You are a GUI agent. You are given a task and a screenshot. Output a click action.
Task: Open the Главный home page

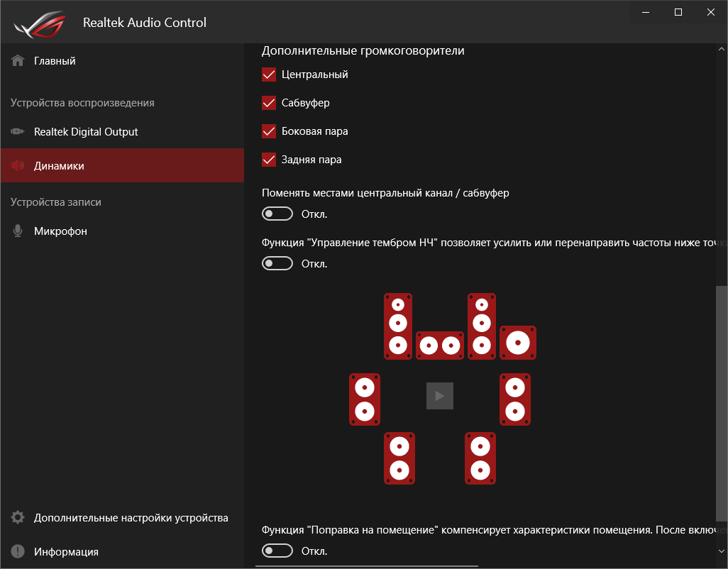(55, 61)
